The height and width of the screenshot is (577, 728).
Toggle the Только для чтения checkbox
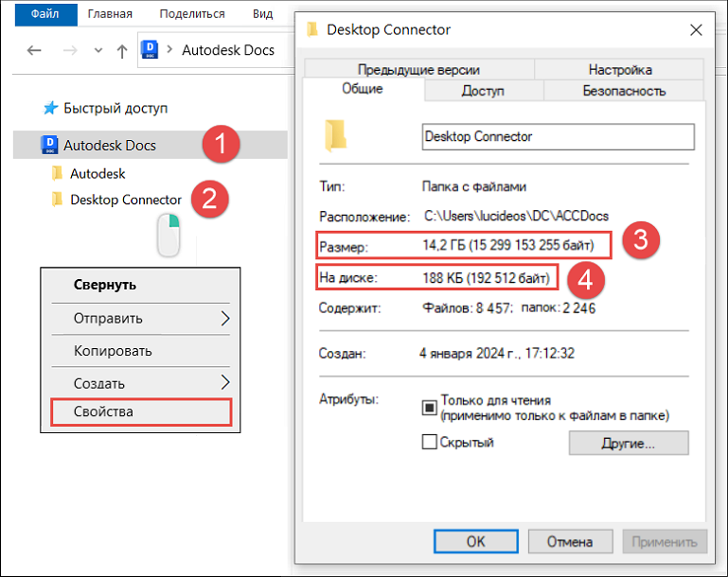(x=429, y=408)
